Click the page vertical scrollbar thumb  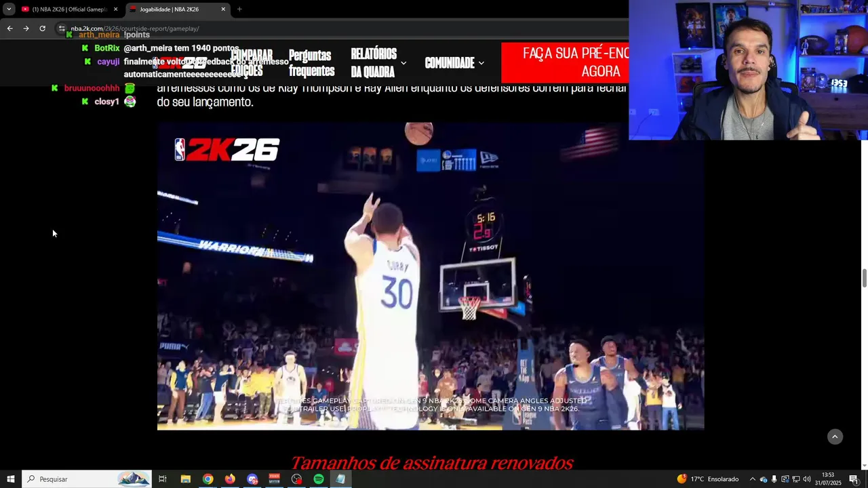[864, 279]
